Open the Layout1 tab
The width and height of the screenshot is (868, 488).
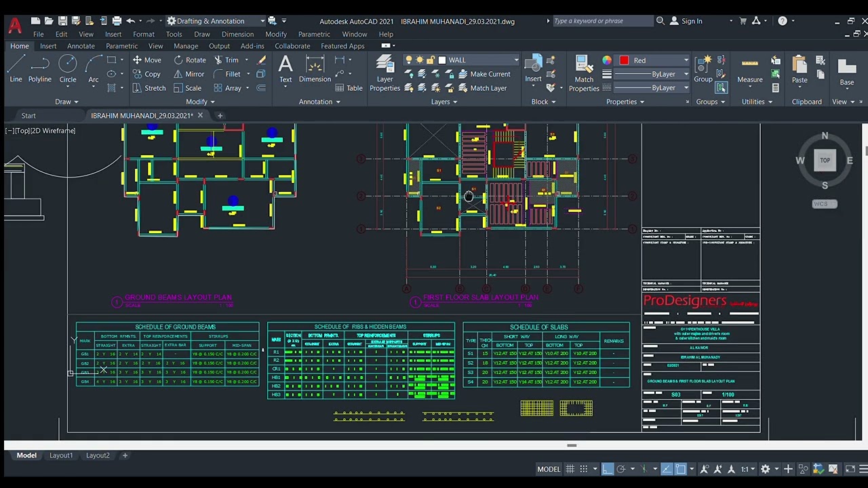pos(60,455)
